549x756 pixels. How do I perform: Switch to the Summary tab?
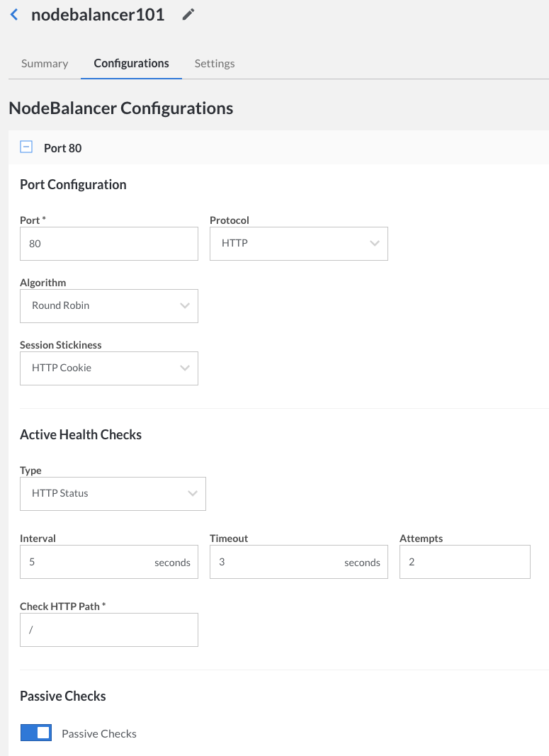(44, 63)
